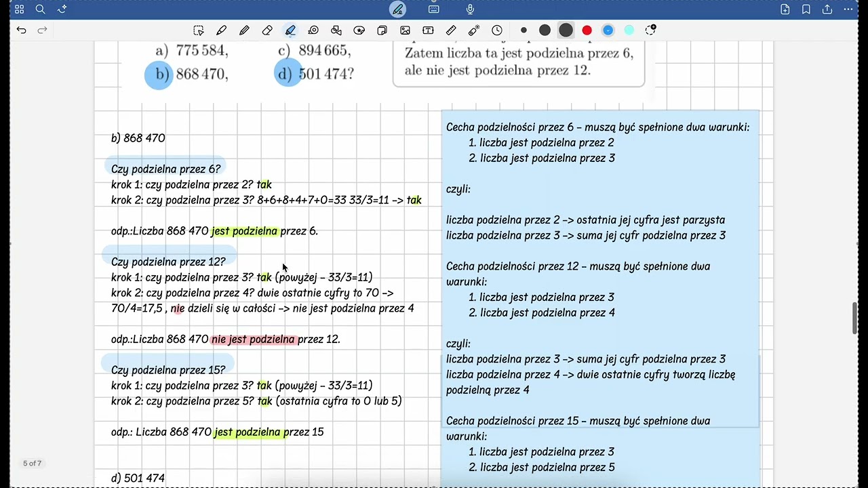Select the highlighter tool
The image size is (868, 488).
(x=290, y=30)
